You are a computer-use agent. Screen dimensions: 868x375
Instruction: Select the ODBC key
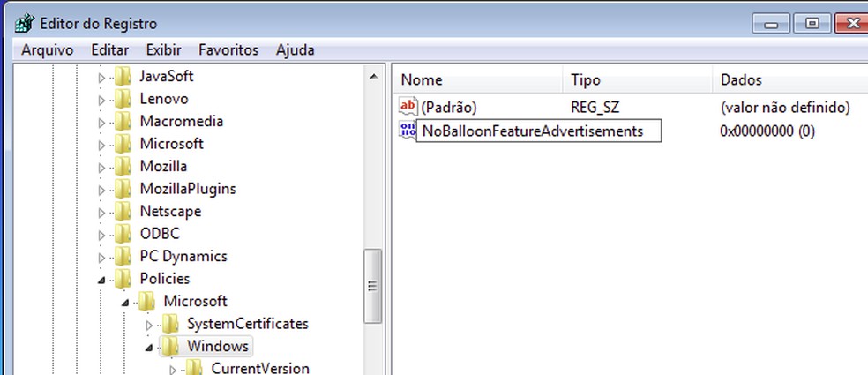[x=160, y=234]
